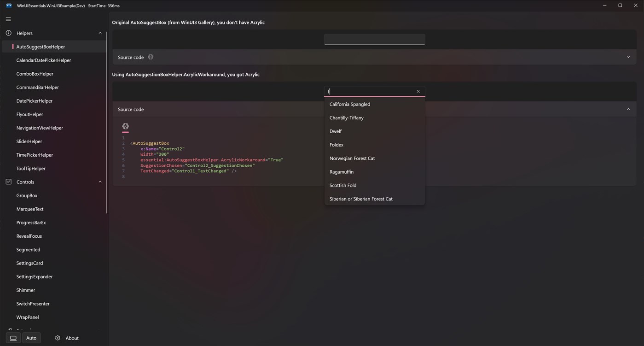Focus the original AutoSuggestBox input field
The image size is (644, 346).
(375, 39)
